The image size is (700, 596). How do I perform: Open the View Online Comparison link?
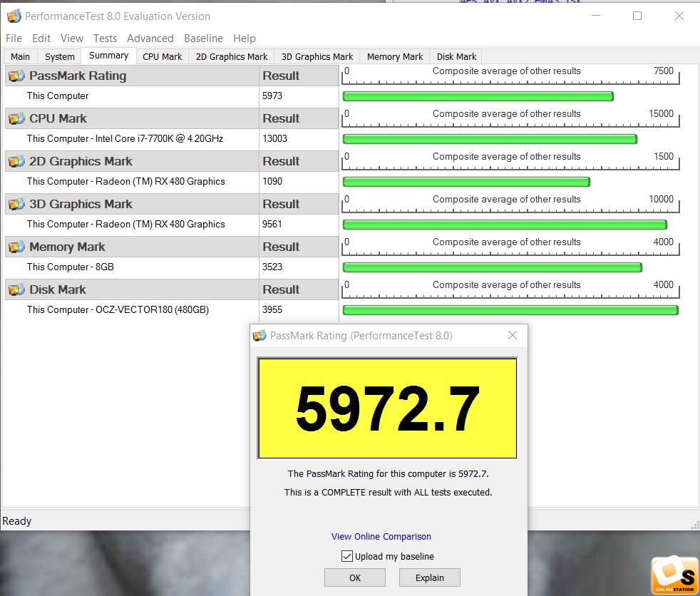pyautogui.click(x=381, y=536)
